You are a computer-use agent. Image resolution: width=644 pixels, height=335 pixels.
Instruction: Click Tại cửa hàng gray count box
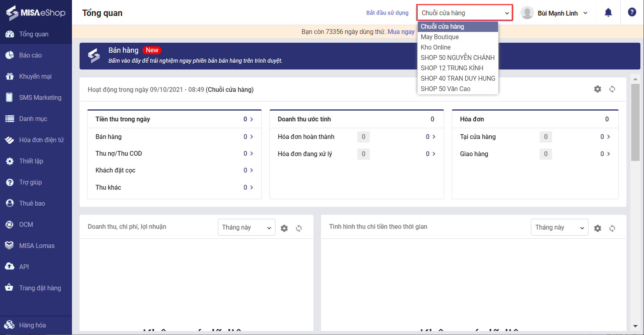pyautogui.click(x=546, y=137)
